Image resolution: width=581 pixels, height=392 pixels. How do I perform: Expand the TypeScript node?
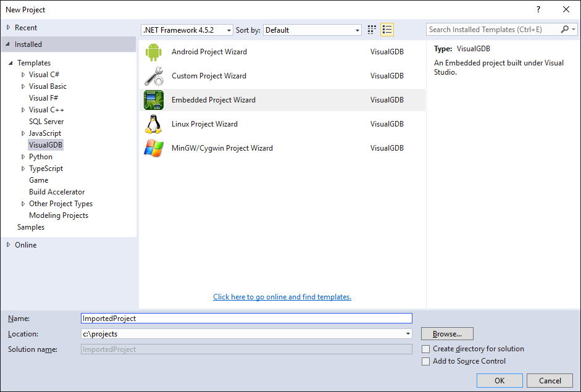pos(23,169)
